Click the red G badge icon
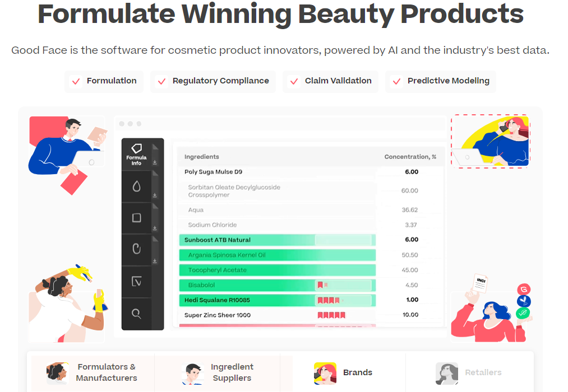The image size is (568, 392). [x=524, y=289]
